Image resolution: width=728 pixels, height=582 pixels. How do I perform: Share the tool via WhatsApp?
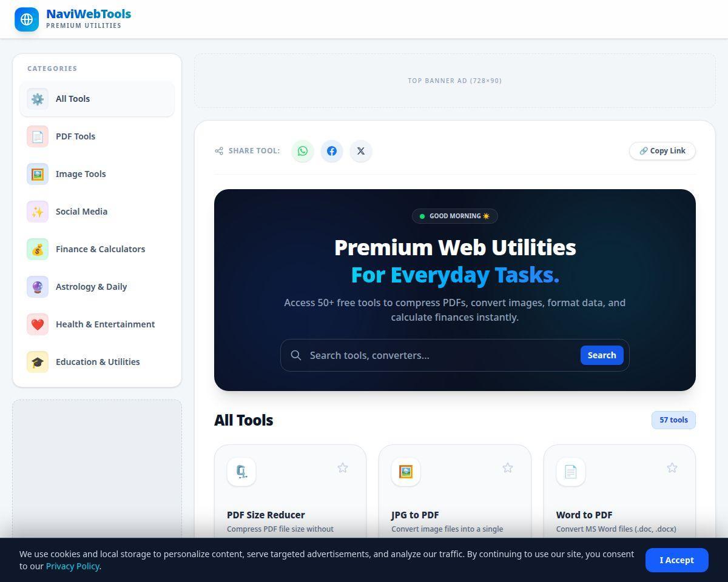303,151
